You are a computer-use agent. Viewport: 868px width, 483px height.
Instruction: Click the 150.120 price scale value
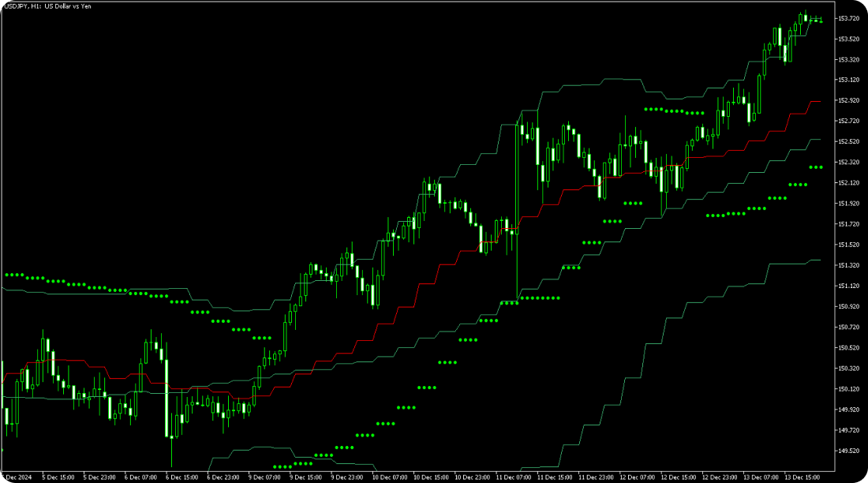point(848,389)
